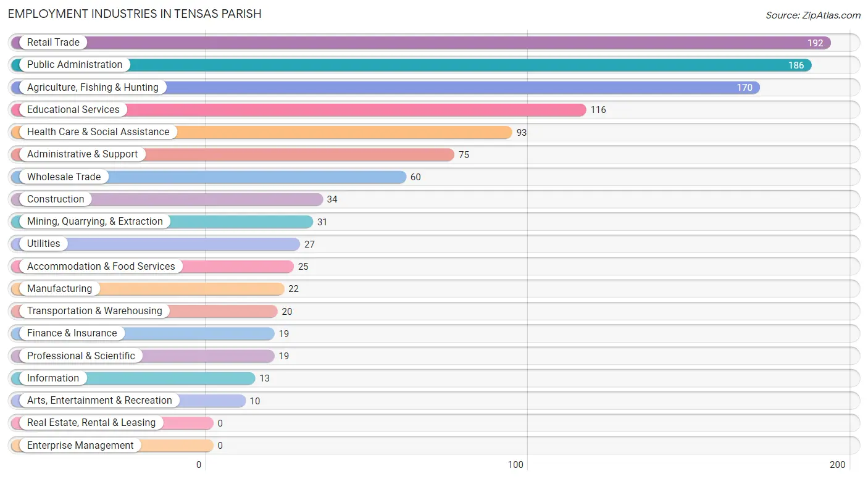Select the Educational Services pink bar
Image resolution: width=868 pixels, height=479 pixels.
(299, 110)
